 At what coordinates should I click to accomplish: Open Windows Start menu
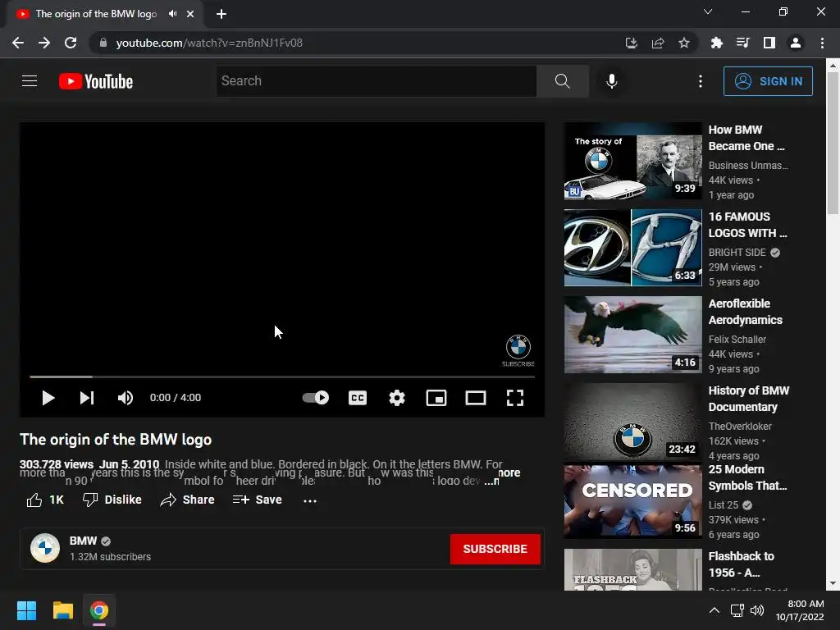[26, 610]
